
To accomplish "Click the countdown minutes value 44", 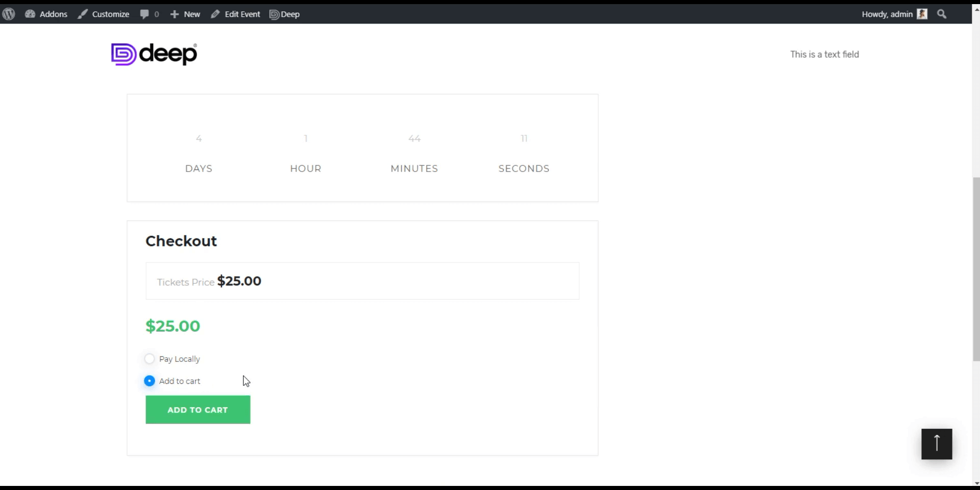I will [x=414, y=138].
